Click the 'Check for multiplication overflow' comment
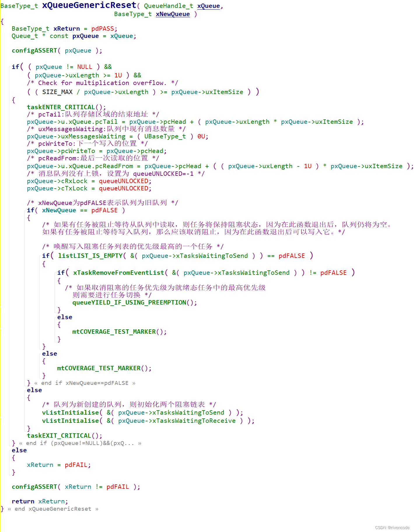Screen dimensions: 414x532 tap(103, 83)
